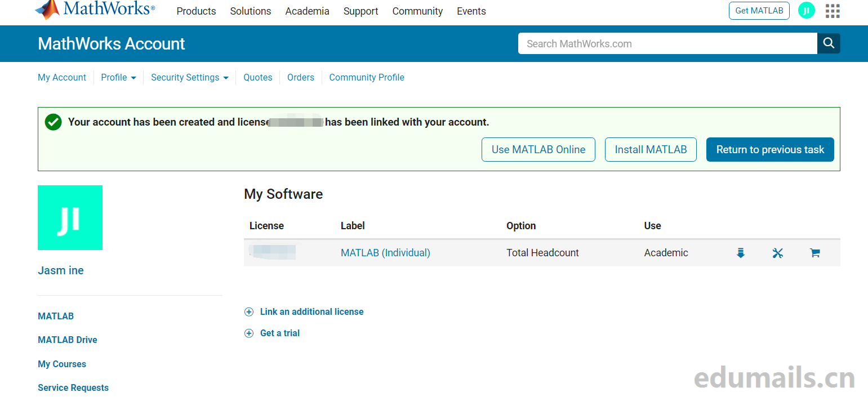Image resolution: width=868 pixels, height=401 pixels.
Task: Open the apps grid icon
Action: coord(833,11)
